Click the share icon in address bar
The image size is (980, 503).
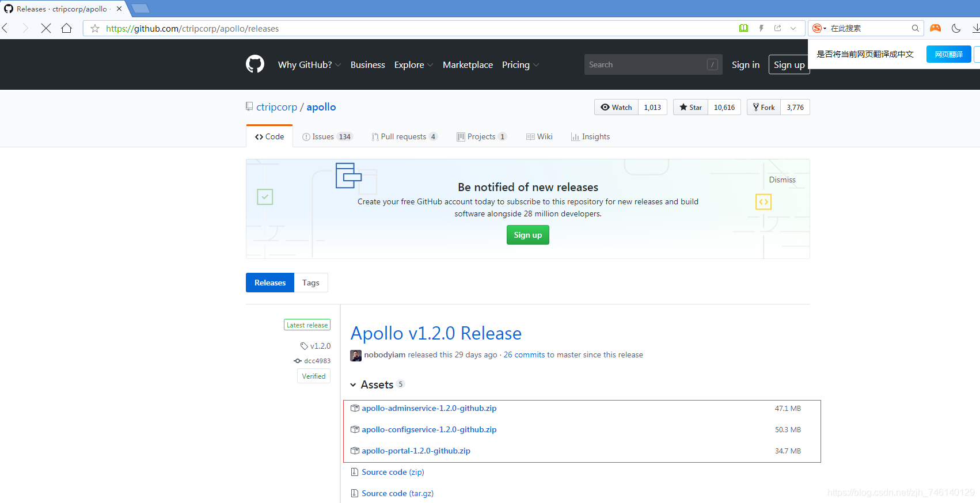(777, 28)
